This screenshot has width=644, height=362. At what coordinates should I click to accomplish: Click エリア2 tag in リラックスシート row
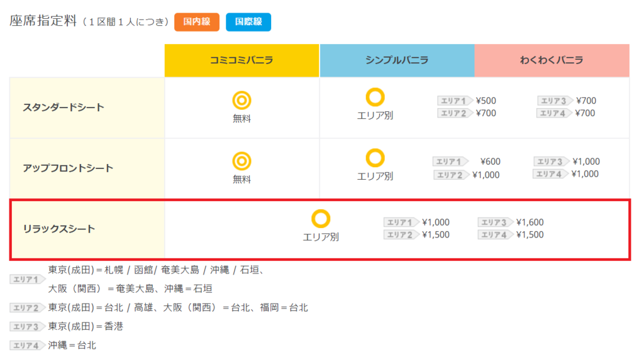click(402, 235)
